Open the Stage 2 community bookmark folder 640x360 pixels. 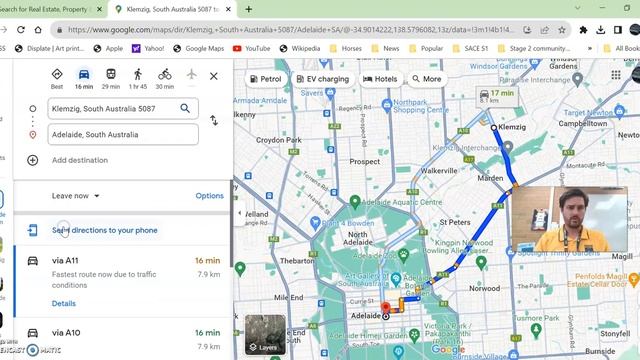(x=534, y=49)
